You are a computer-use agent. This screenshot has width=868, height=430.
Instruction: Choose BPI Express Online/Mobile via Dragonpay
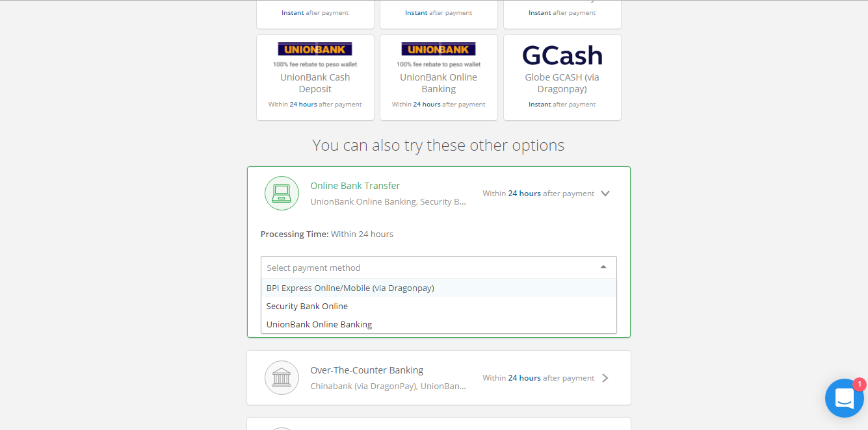(350, 288)
